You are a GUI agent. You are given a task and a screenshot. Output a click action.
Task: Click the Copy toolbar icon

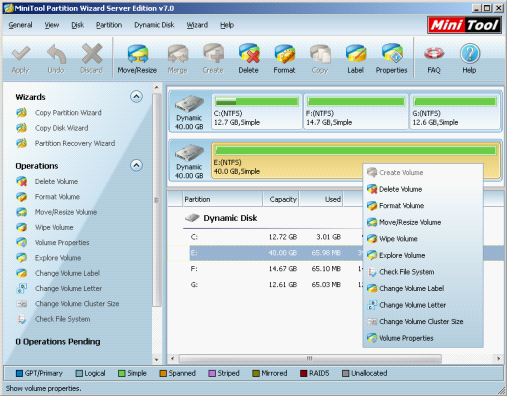(x=320, y=54)
